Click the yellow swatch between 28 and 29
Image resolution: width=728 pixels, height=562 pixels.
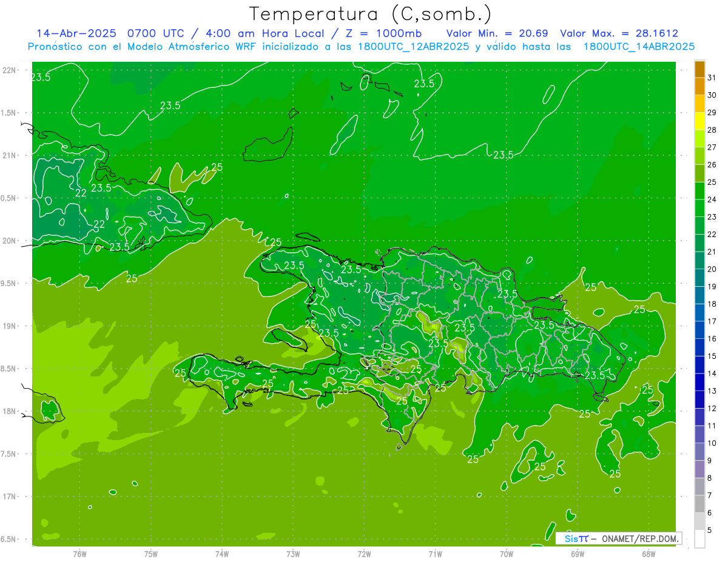(x=700, y=121)
